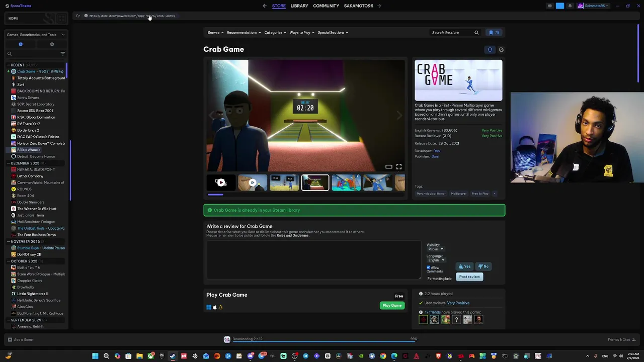Click the page refresh icon left of the URL
Screen dimensions: 644x362
coord(77,16)
